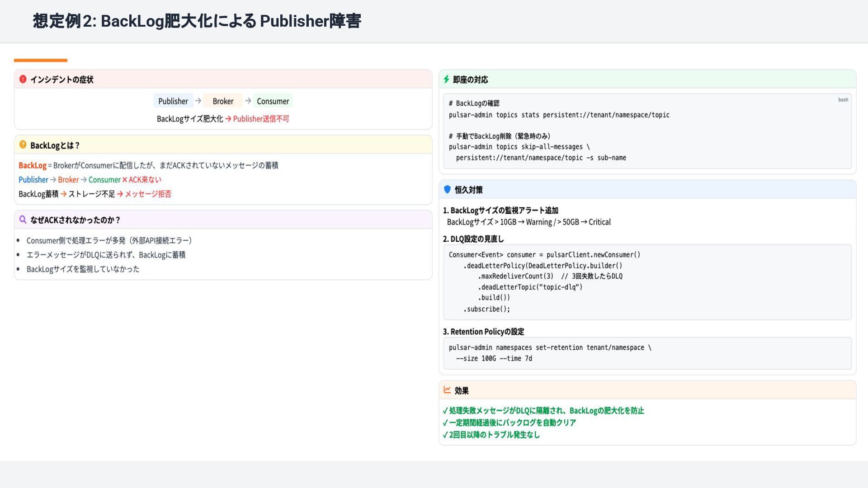The height and width of the screenshot is (488, 868).
Task: Select the Consumer badge
Action: [x=273, y=101]
